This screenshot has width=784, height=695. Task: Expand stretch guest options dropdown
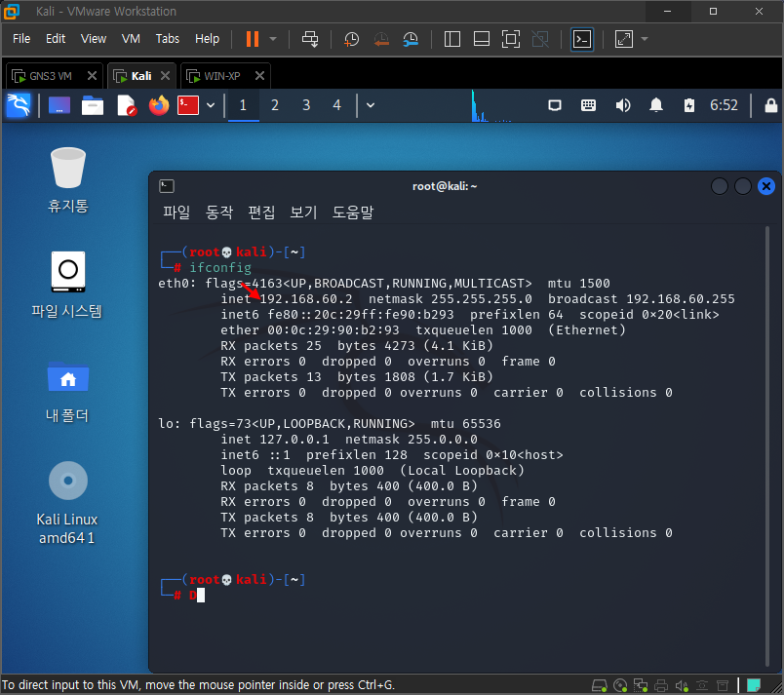(x=645, y=39)
